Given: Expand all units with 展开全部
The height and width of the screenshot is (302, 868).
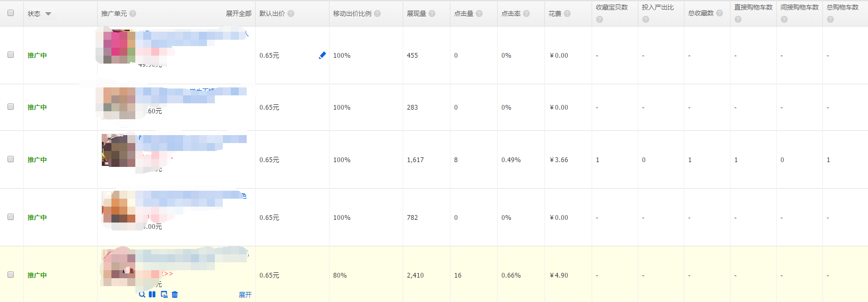Looking at the screenshot, I should tap(239, 14).
